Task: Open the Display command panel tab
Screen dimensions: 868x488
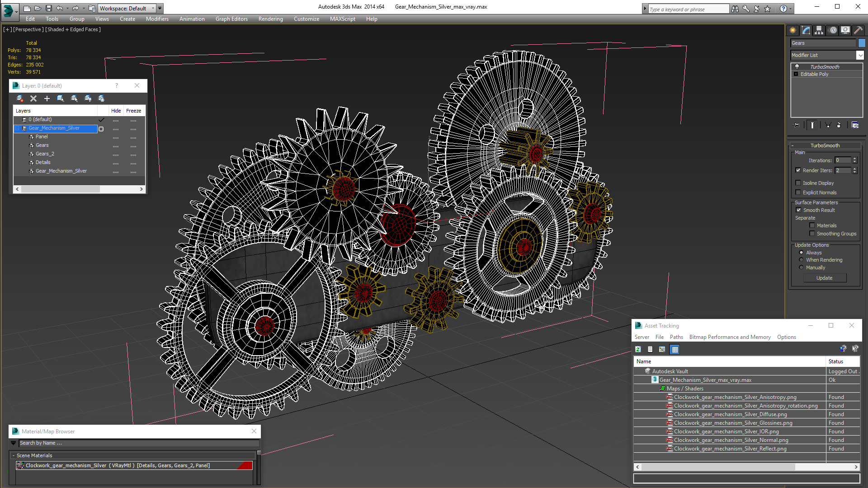Action: coord(845,30)
